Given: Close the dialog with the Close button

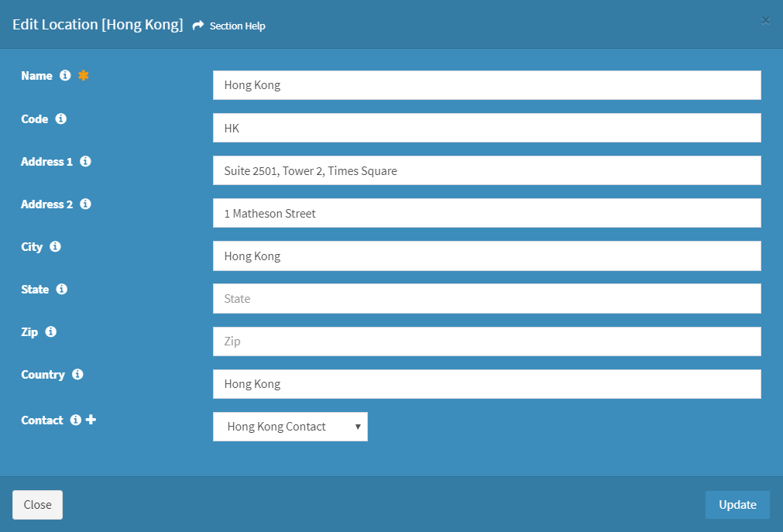Looking at the screenshot, I should 37,504.
